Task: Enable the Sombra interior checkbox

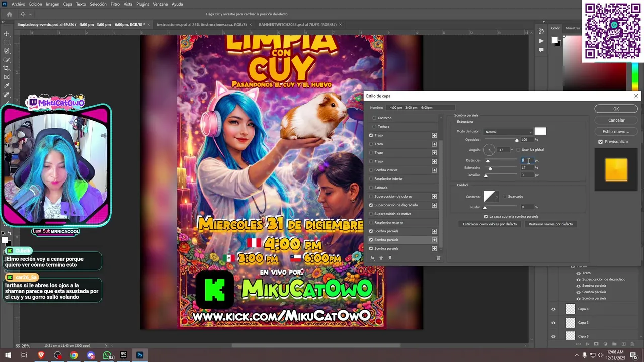Action: click(x=371, y=170)
